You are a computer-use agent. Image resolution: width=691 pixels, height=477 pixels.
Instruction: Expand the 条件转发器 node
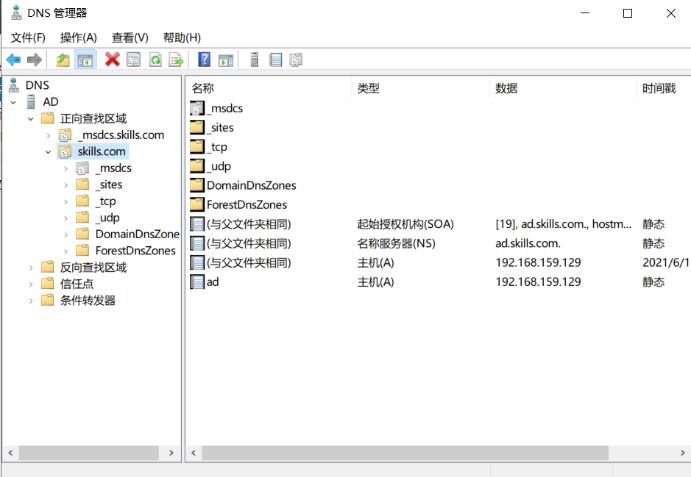pos(30,301)
